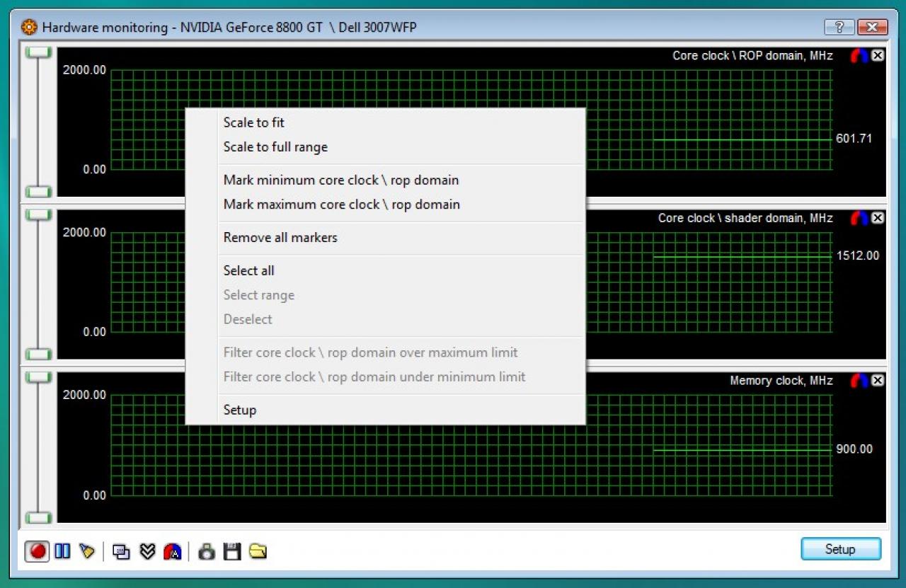
Task: Click the red record button in the toolbar
Action: tap(38, 550)
